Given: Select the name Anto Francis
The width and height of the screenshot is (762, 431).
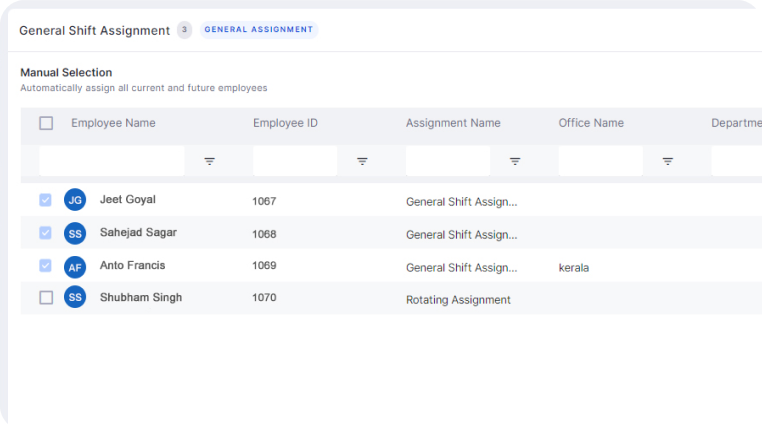Looking at the screenshot, I should [x=133, y=265].
